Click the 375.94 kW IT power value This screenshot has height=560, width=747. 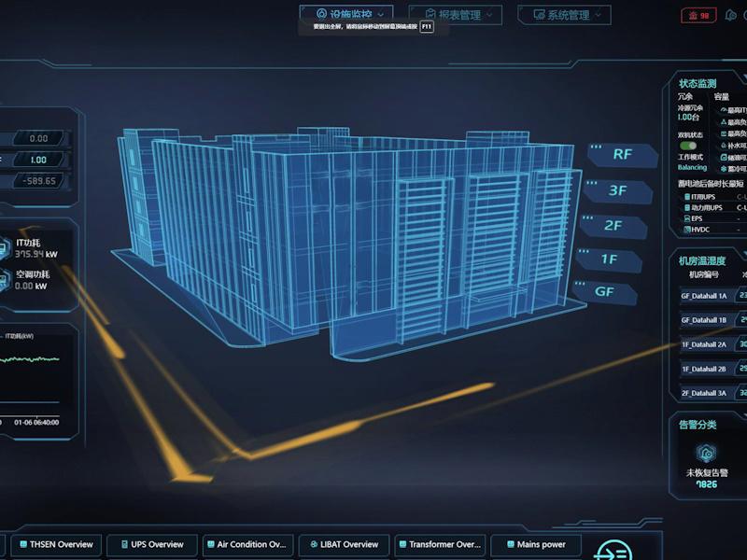point(35,254)
